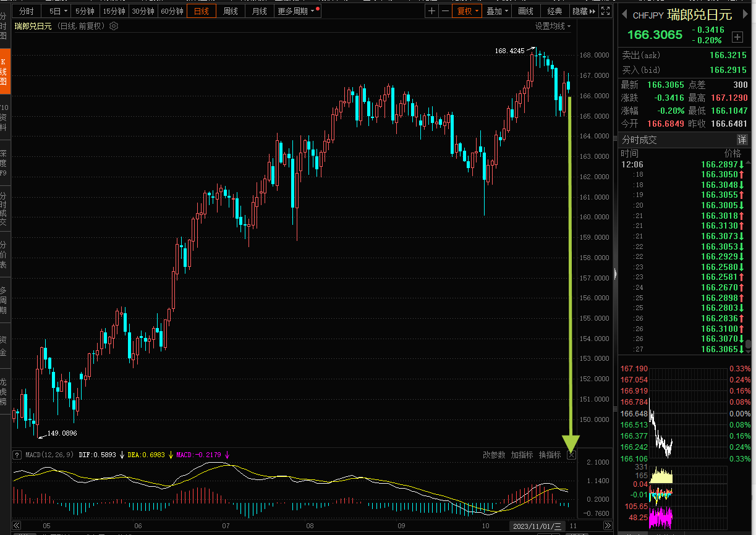Toggle fullscreen chart view icon
The height and width of the screenshot is (535, 756).
[606, 11]
